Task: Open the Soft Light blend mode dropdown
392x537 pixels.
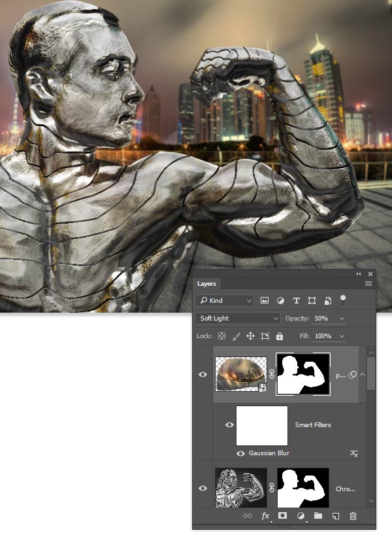Action: click(x=238, y=319)
